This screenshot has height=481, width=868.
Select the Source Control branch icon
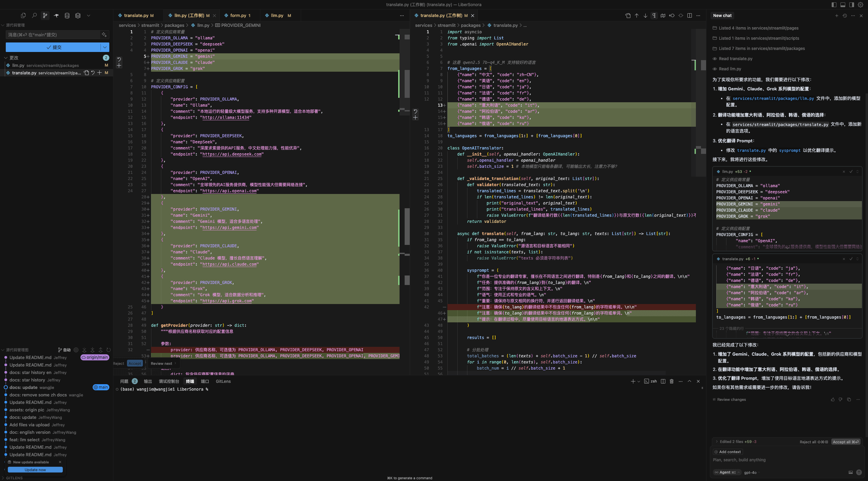45,16
